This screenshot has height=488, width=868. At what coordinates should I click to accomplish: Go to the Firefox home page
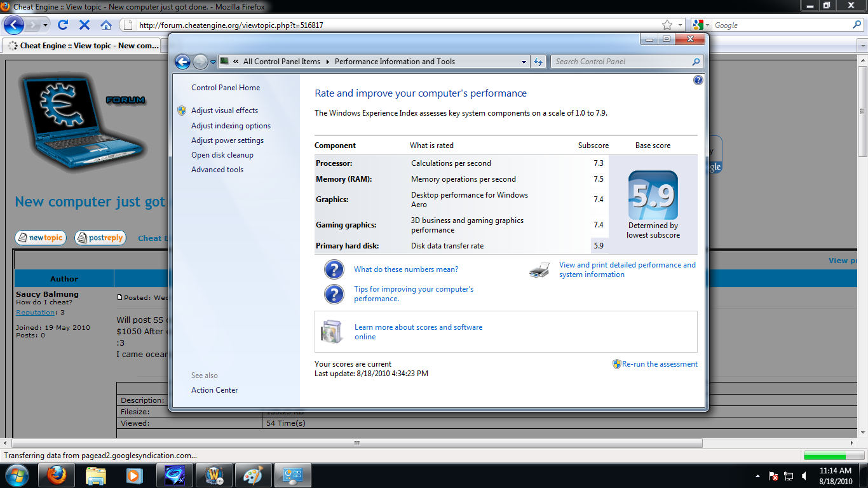106,25
